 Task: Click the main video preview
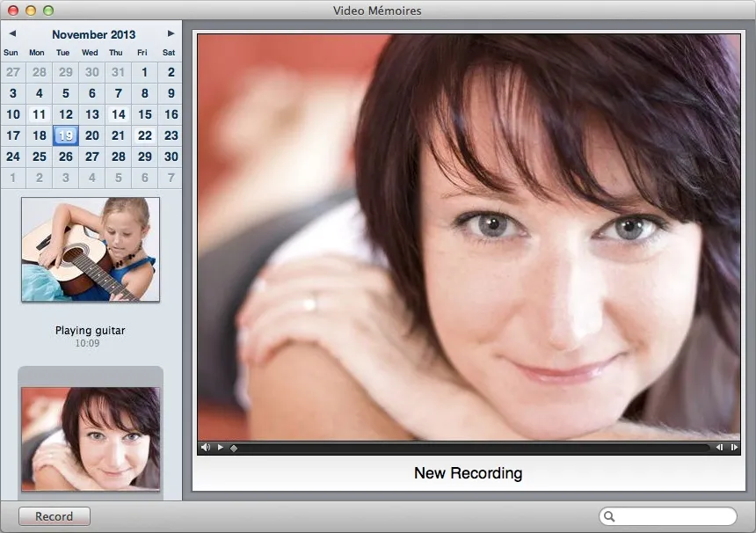click(x=469, y=237)
